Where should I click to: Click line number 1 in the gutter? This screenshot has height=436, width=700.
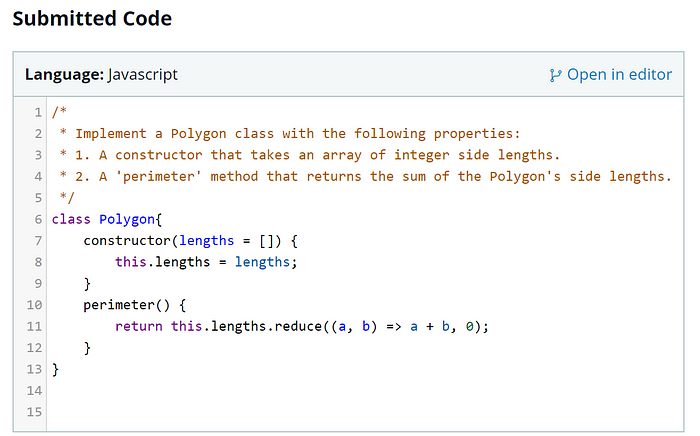click(38, 112)
